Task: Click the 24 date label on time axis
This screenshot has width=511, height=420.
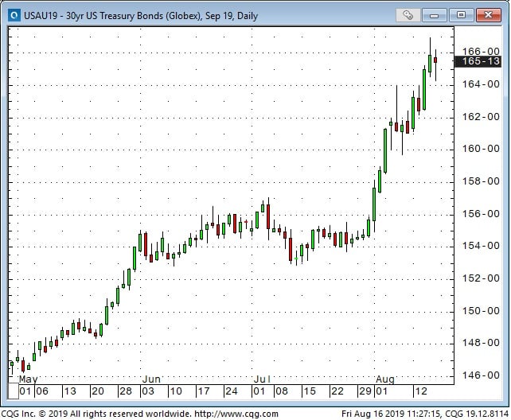Action: point(232,391)
